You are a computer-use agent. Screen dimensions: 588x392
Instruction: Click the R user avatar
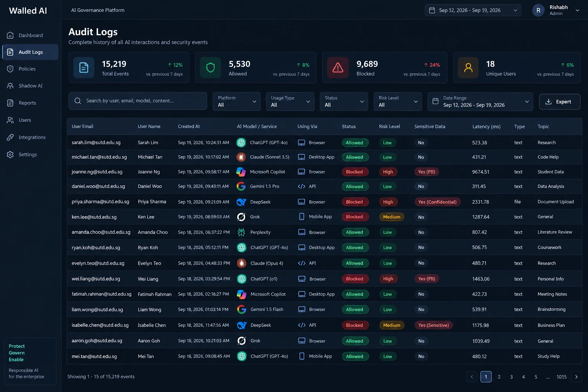click(x=538, y=10)
